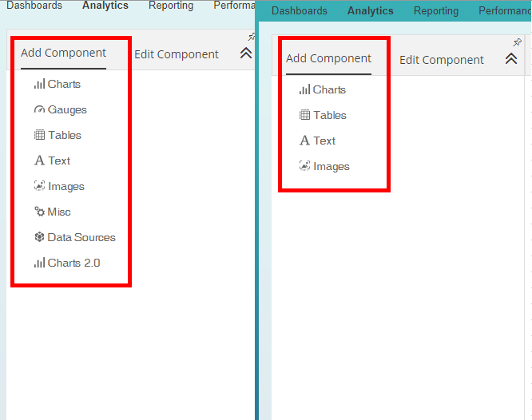Click Images picture icon in right panel
This screenshot has height=420, width=532.
(x=304, y=165)
